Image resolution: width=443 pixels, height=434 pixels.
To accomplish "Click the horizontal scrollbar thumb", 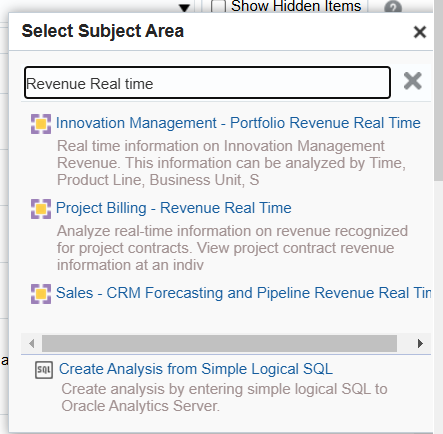I will [219, 343].
